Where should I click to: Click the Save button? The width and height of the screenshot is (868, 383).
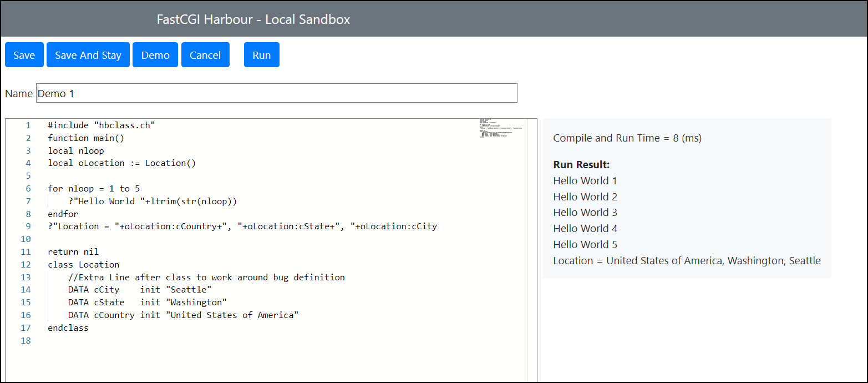[x=24, y=55]
